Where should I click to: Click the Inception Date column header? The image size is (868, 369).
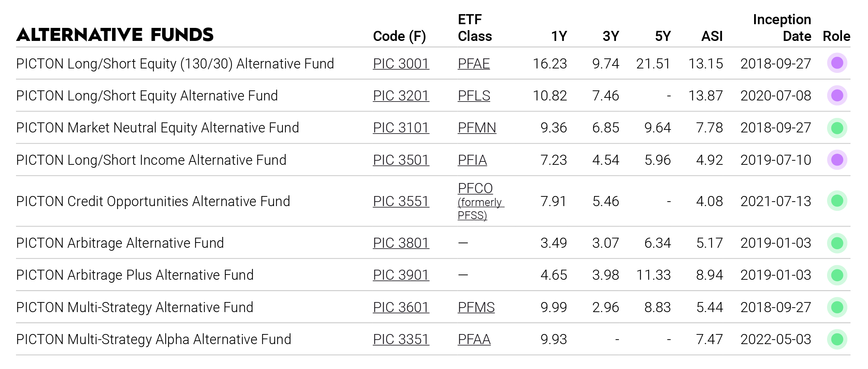[x=782, y=28]
